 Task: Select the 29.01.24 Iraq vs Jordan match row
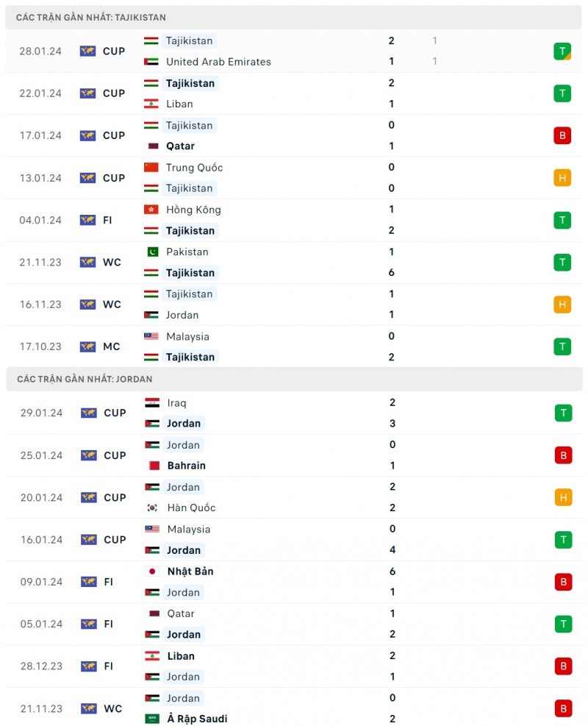pos(294,413)
